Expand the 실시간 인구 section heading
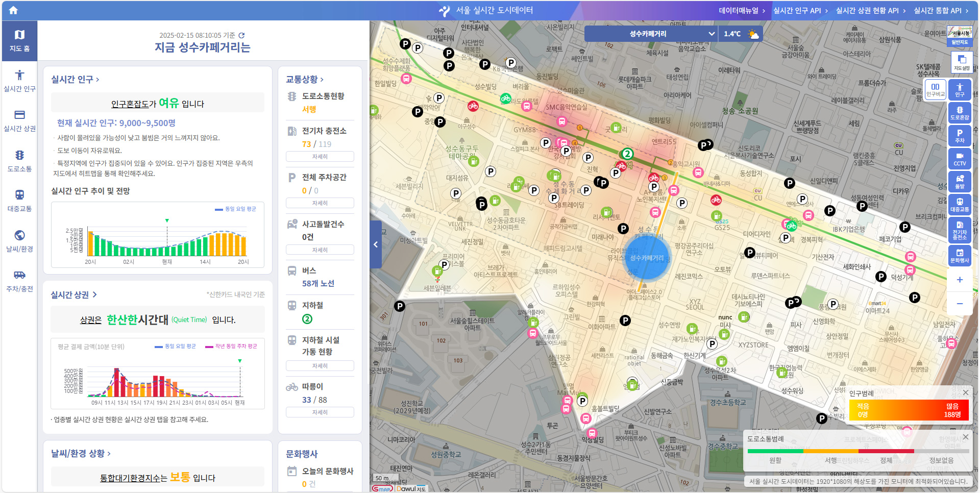This screenshot has height=493, width=980. point(75,80)
